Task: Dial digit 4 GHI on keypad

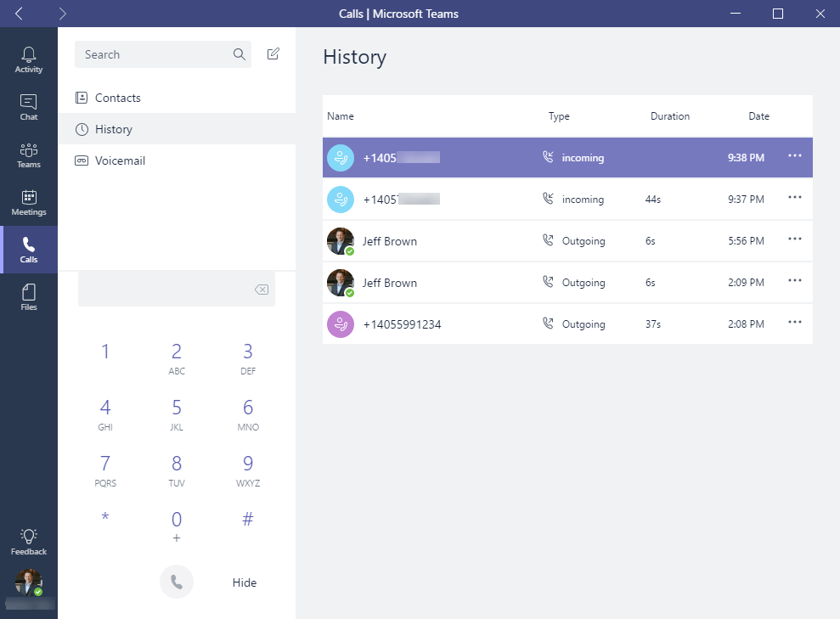Action: click(x=105, y=414)
